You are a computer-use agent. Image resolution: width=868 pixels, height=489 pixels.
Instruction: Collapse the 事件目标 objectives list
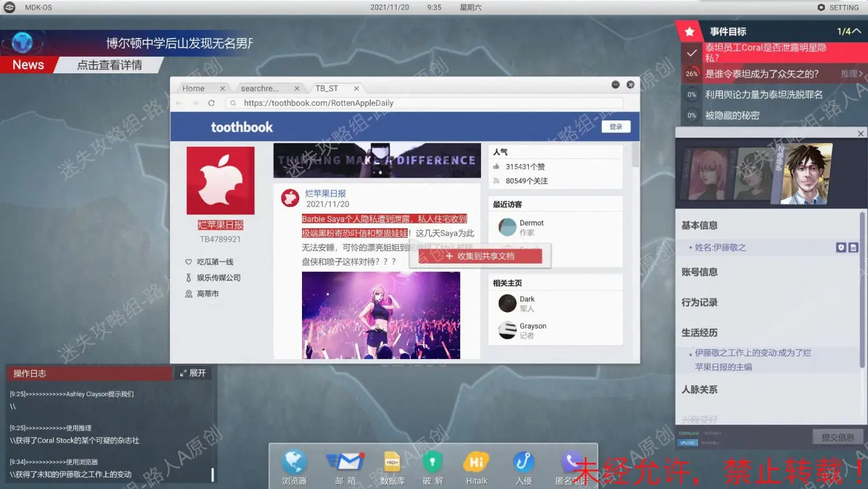coord(856,31)
